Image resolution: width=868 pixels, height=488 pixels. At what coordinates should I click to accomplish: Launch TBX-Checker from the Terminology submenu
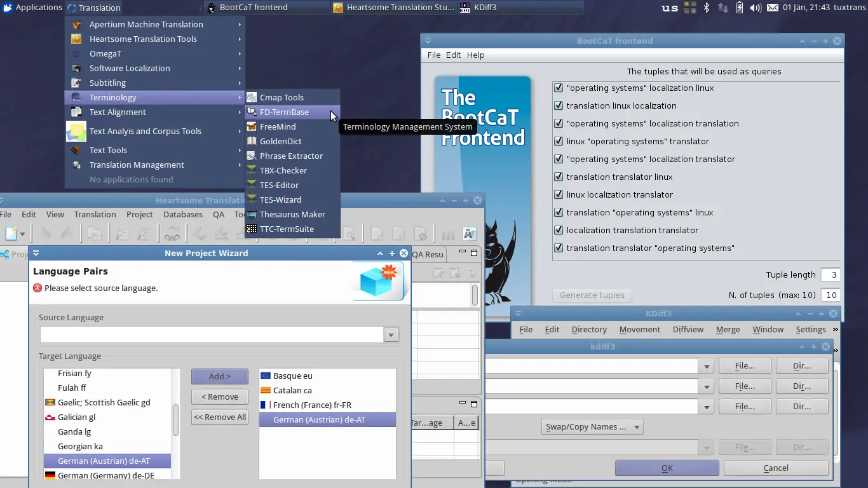click(292, 170)
